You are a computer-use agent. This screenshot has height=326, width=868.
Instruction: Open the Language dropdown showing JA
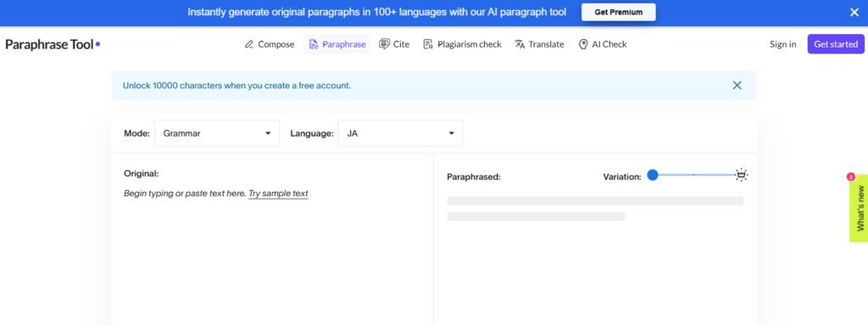pyautogui.click(x=400, y=133)
